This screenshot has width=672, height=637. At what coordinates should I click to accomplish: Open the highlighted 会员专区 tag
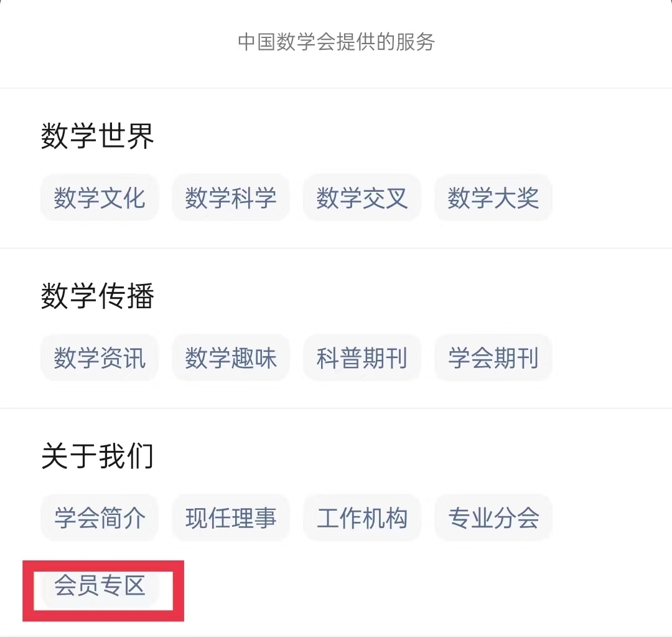click(100, 586)
